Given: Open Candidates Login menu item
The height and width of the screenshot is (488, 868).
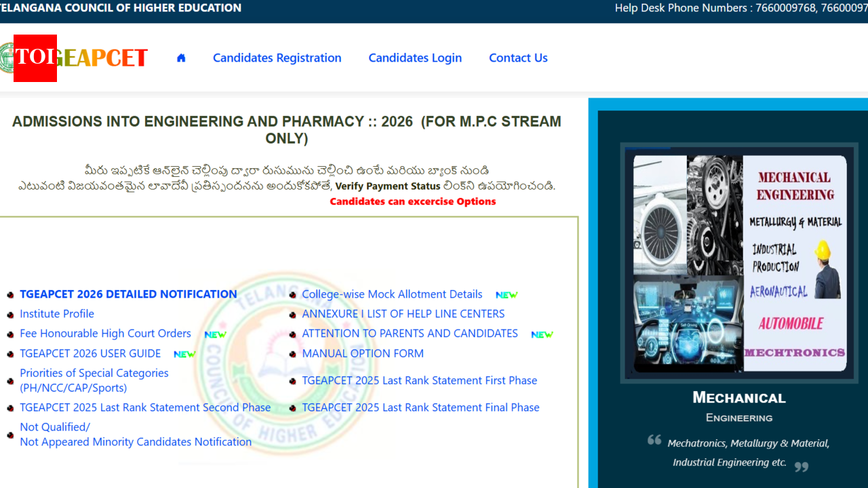Looking at the screenshot, I should tap(415, 58).
